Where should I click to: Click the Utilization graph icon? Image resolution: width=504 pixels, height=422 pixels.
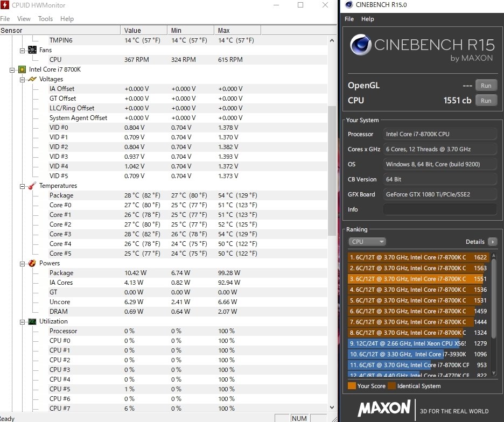pyautogui.click(x=32, y=321)
